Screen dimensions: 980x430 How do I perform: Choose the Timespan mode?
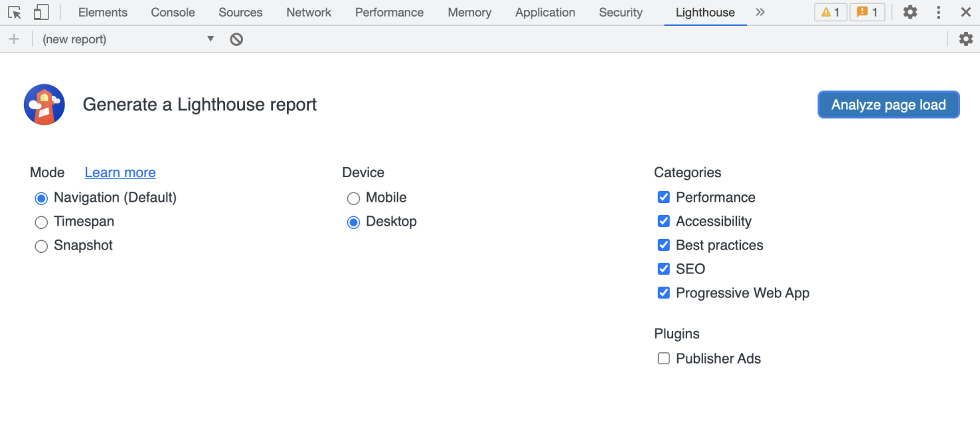[x=41, y=222]
